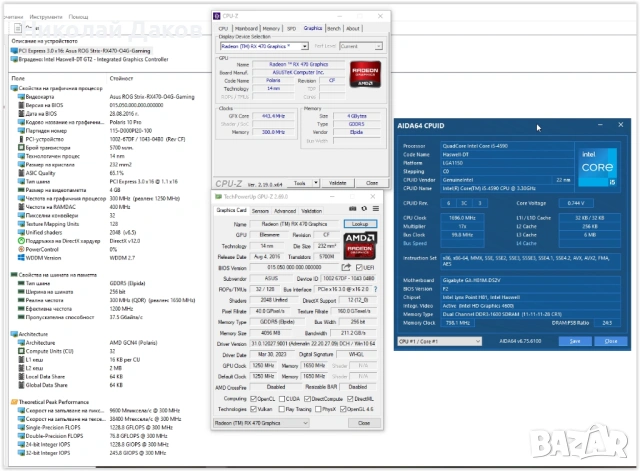Image resolution: width=640 pixels, height=471 pixels.
Task: Open the Инструменти menu in AIDA64
Action: click(x=46, y=17)
